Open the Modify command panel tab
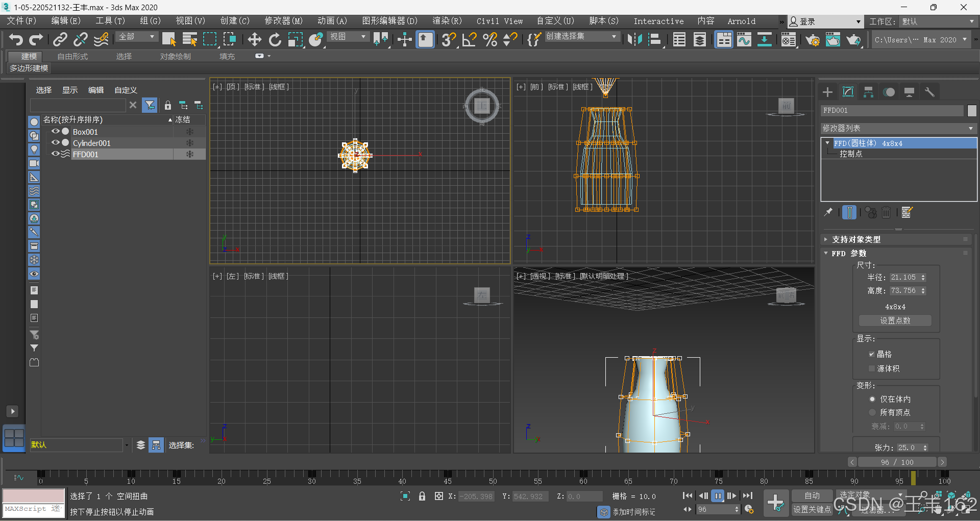The height and width of the screenshot is (521, 980). pos(848,92)
